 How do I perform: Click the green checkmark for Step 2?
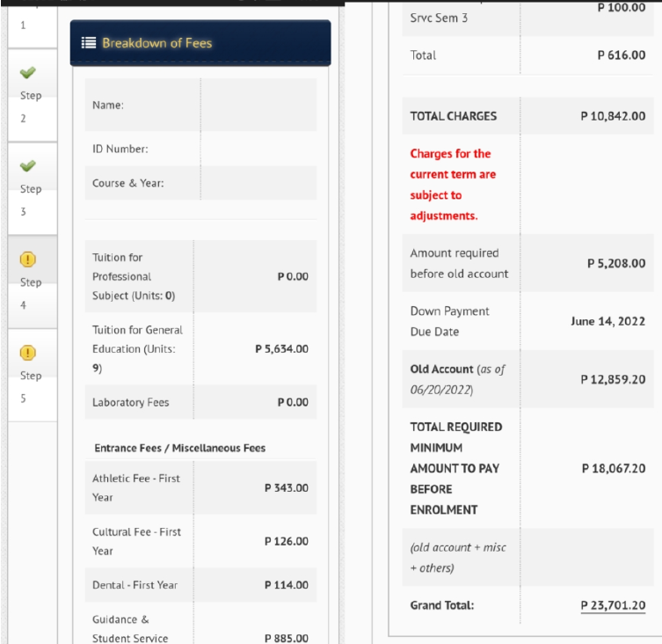coord(28,73)
